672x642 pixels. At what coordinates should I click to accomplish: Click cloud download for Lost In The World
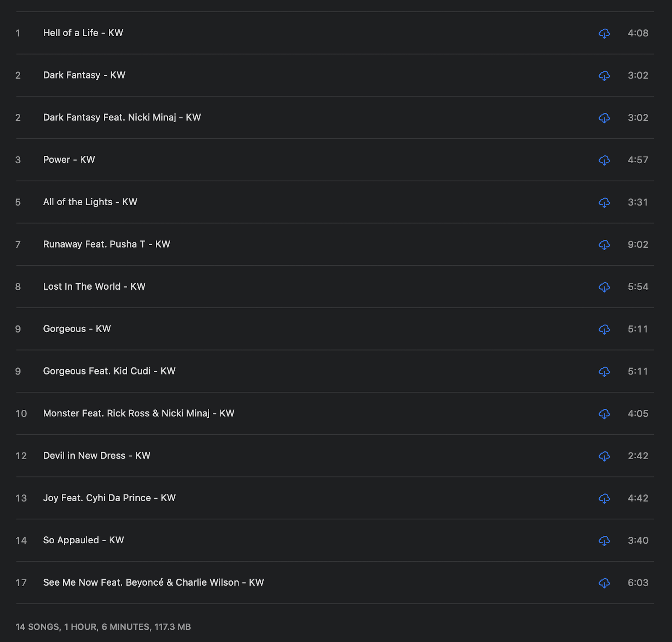click(x=604, y=287)
